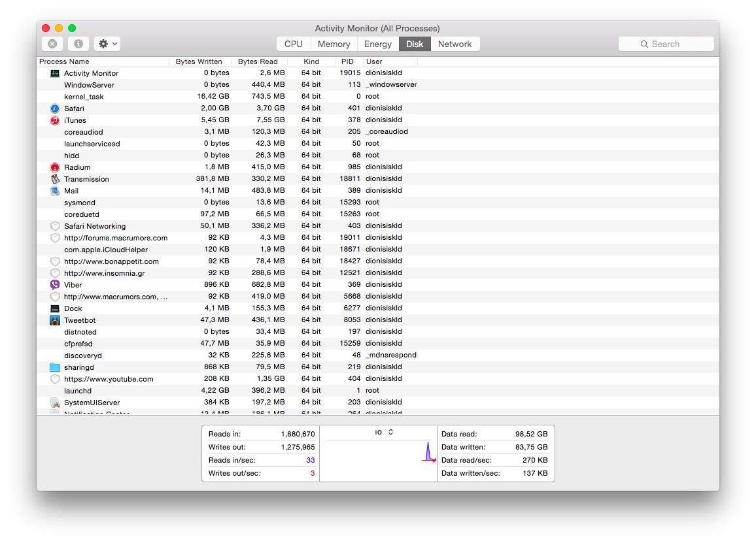Screen dimensions: 756x543
Task: Click the iTunes music note icon
Action: coord(55,120)
